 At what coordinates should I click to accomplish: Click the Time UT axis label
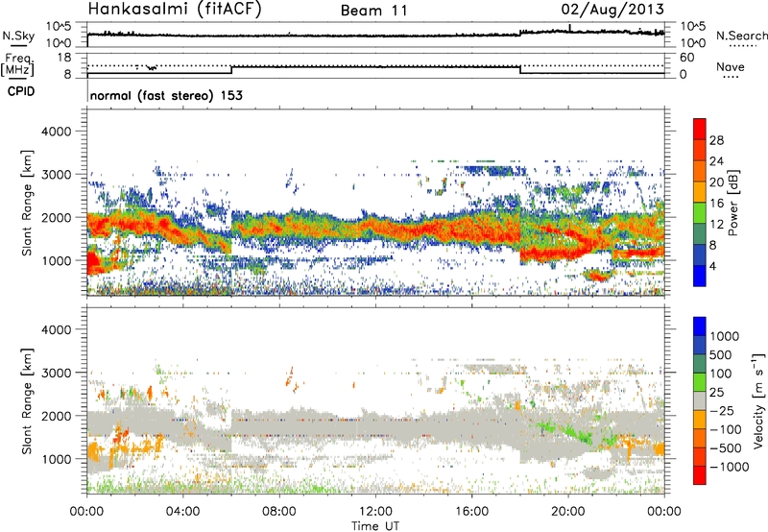pos(375,525)
